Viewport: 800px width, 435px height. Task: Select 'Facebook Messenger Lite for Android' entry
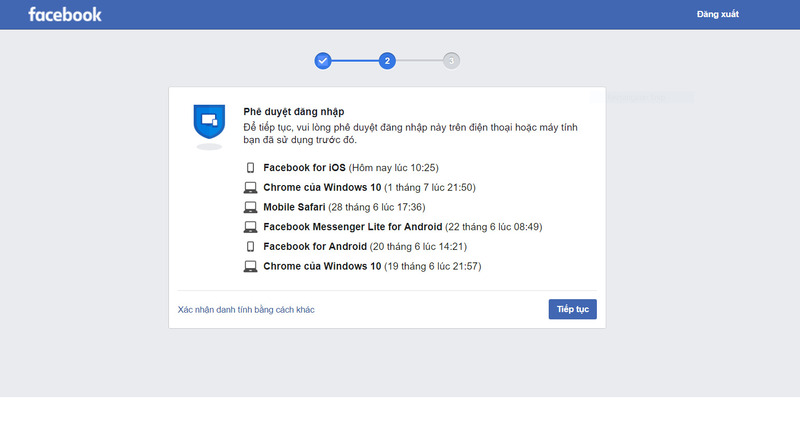pyautogui.click(x=403, y=227)
